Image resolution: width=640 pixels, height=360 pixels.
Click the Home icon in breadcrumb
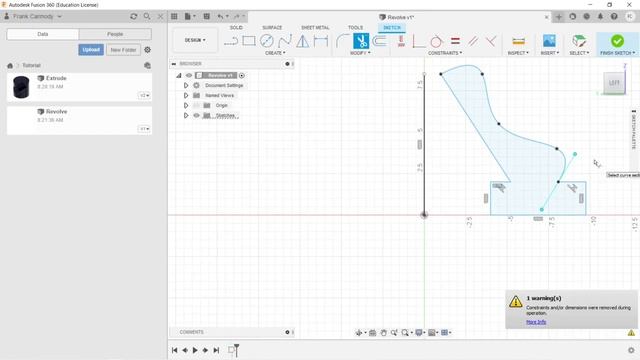pyautogui.click(x=10, y=65)
